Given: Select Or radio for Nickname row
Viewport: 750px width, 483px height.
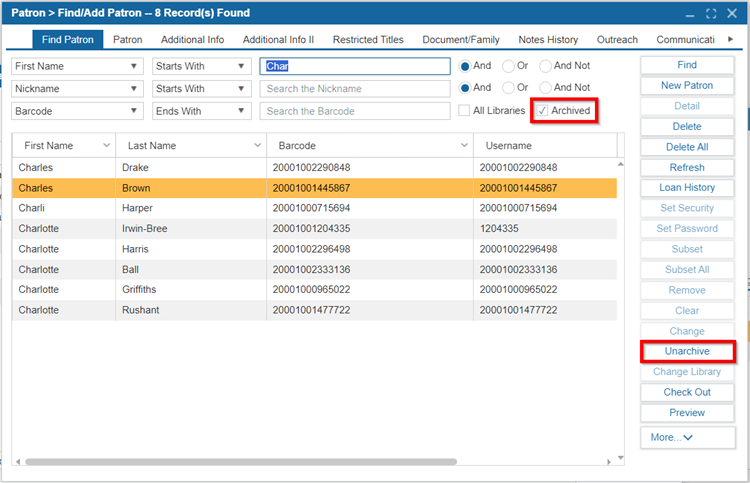Looking at the screenshot, I should point(508,88).
